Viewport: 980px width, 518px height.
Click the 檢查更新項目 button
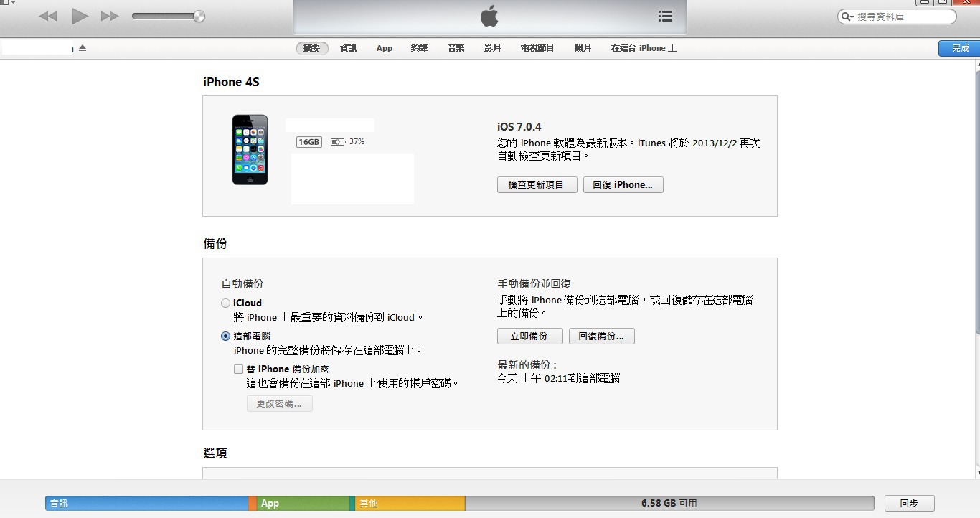537,184
